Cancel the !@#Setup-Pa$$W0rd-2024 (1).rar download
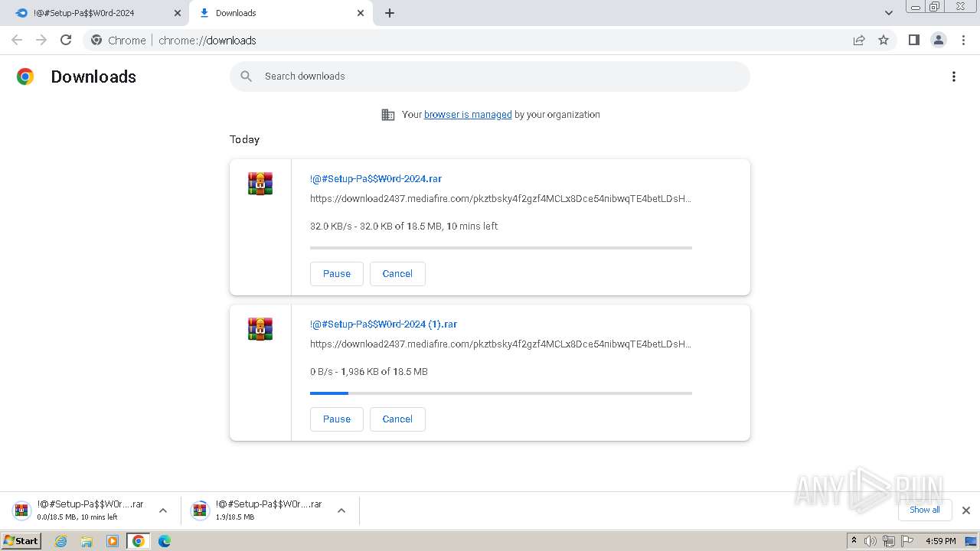This screenshot has width=980, height=551. (x=397, y=419)
